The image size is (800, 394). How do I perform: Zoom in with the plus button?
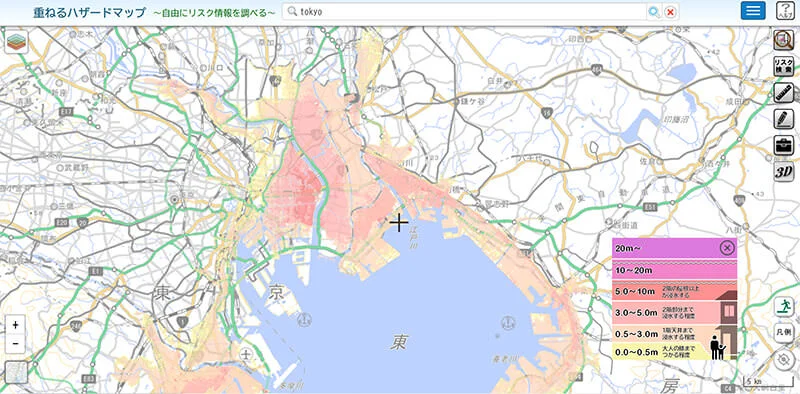click(15, 325)
